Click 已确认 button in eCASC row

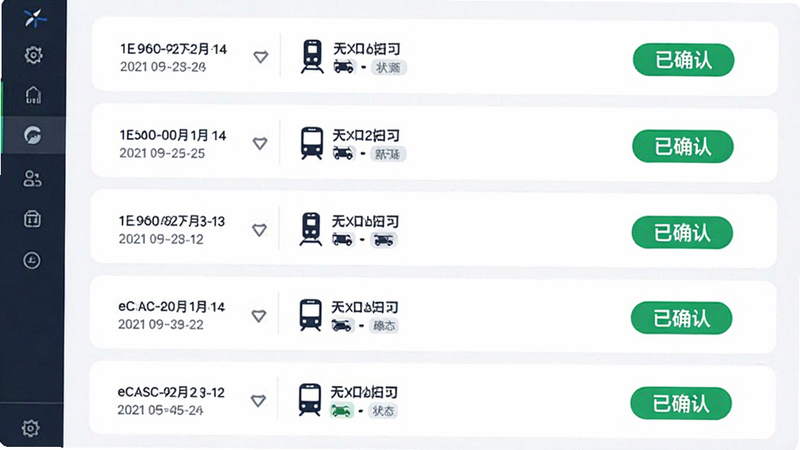681,404
